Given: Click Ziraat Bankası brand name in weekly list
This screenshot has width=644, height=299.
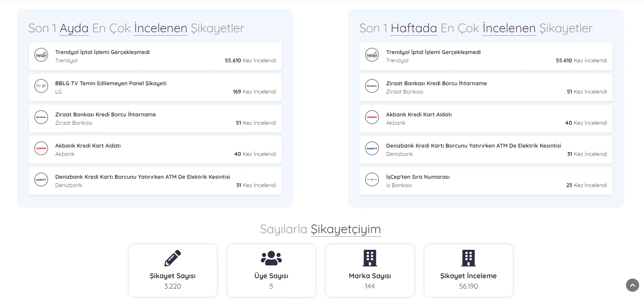Looking at the screenshot, I should [x=405, y=92].
